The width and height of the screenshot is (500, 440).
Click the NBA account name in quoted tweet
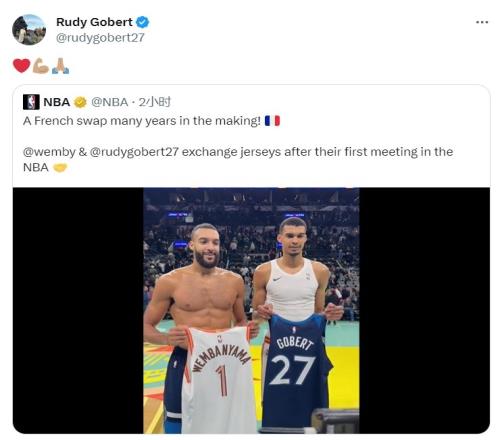point(56,102)
